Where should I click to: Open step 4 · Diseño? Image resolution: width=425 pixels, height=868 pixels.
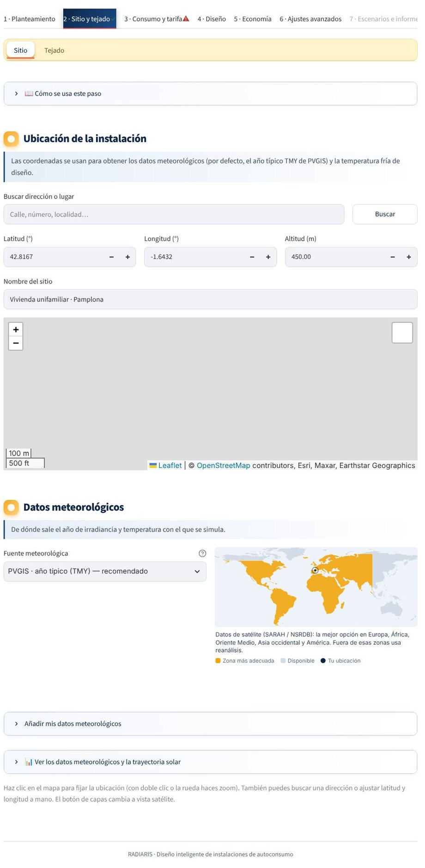212,19
